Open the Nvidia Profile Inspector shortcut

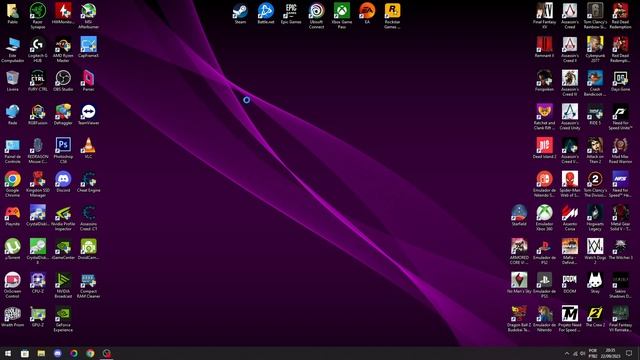[x=63, y=218]
